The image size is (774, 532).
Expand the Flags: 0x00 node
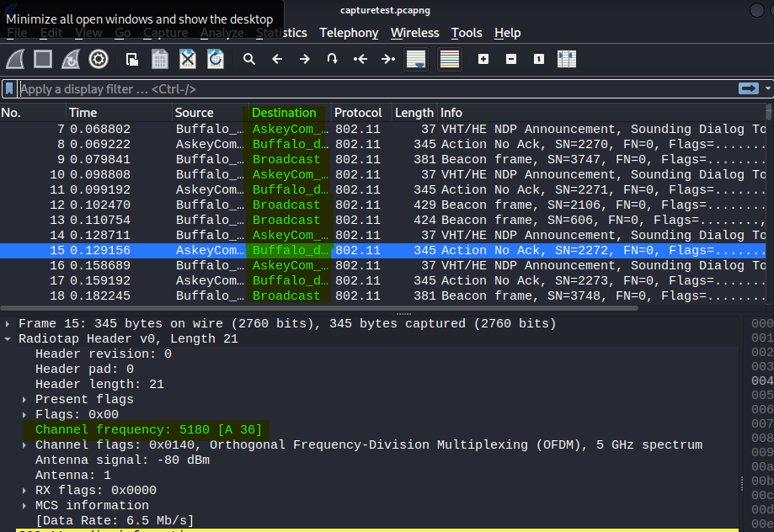coord(24,414)
